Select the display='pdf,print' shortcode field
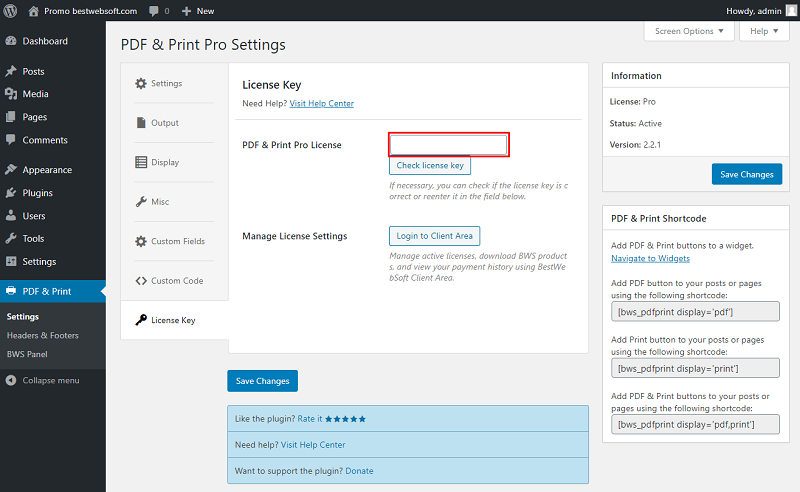This screenshot has width=800, height=492. 695,424
